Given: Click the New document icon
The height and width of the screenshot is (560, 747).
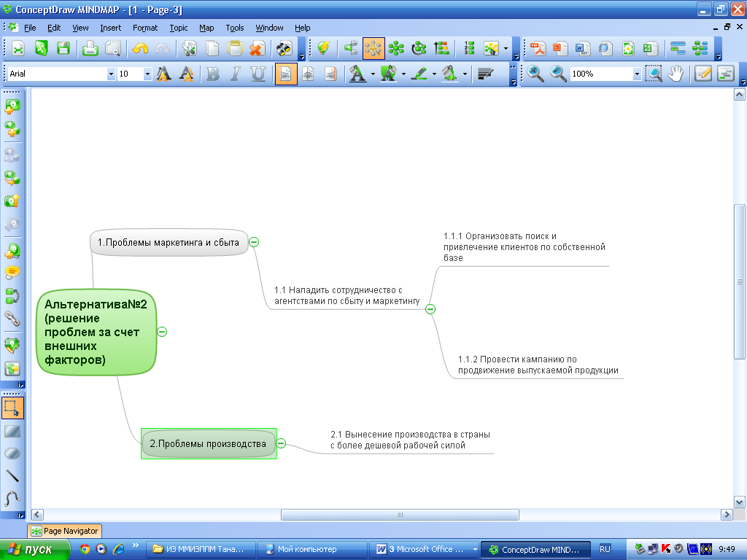Looking at the screenshot, I should (x=18, y=49).
